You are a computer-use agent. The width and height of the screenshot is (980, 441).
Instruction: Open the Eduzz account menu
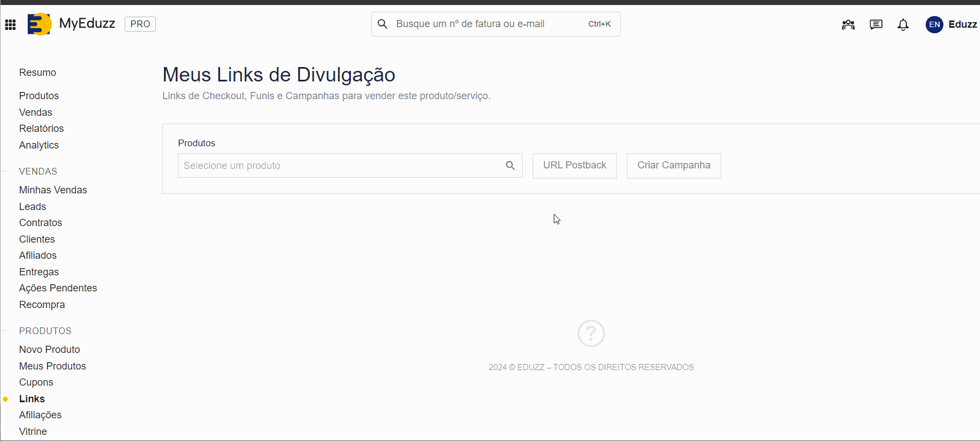[x=962, y=24]
